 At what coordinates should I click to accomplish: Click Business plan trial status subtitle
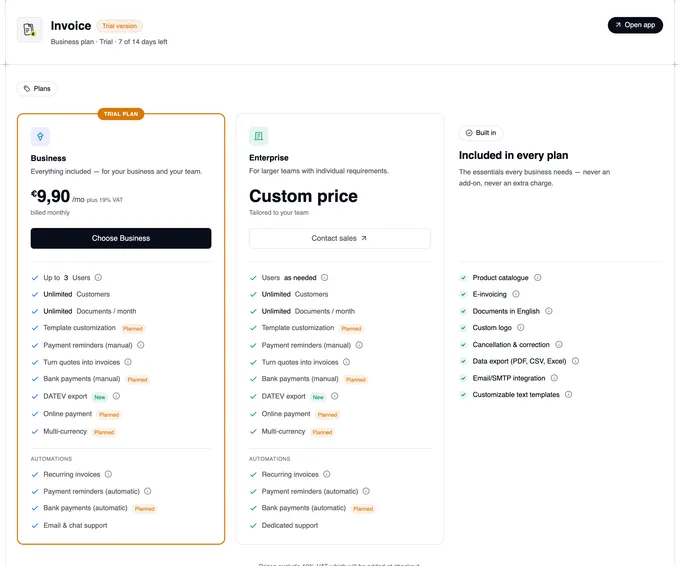coord(109,42)
